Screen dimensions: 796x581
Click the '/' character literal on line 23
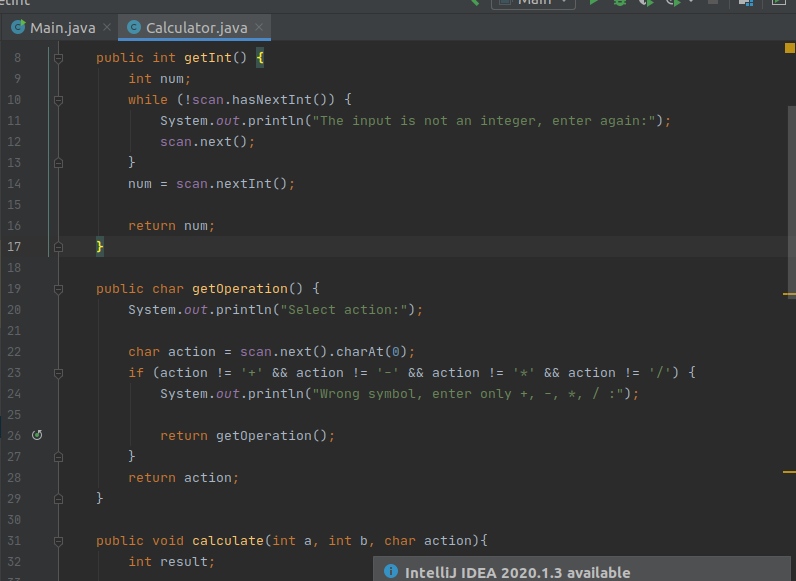[660, 373]
